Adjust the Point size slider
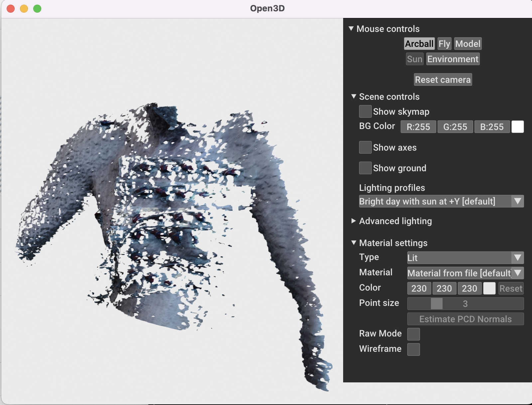Image resolution: width=532 pixels, height=405 pixels. tap(437, 304)
